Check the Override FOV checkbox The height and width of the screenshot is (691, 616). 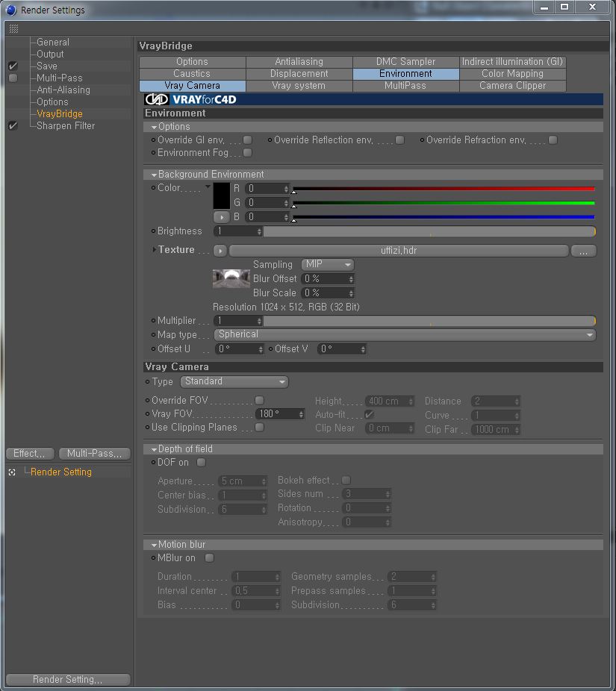(x=260, y=400)
